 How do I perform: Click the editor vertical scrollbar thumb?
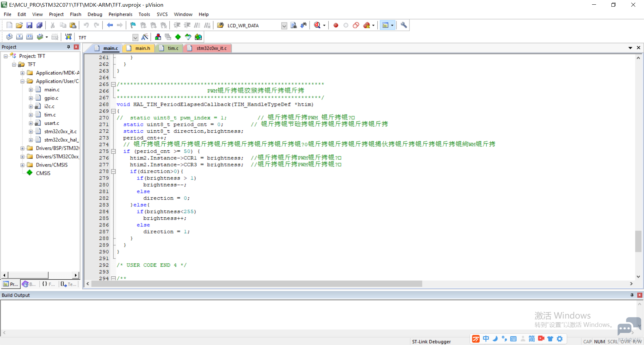[638, 241]
